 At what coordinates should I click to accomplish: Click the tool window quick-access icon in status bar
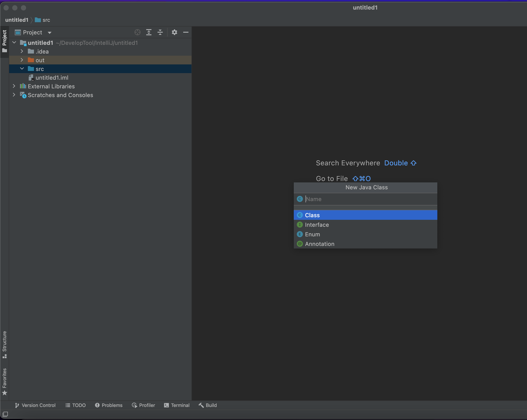click(x=5, y=414)
